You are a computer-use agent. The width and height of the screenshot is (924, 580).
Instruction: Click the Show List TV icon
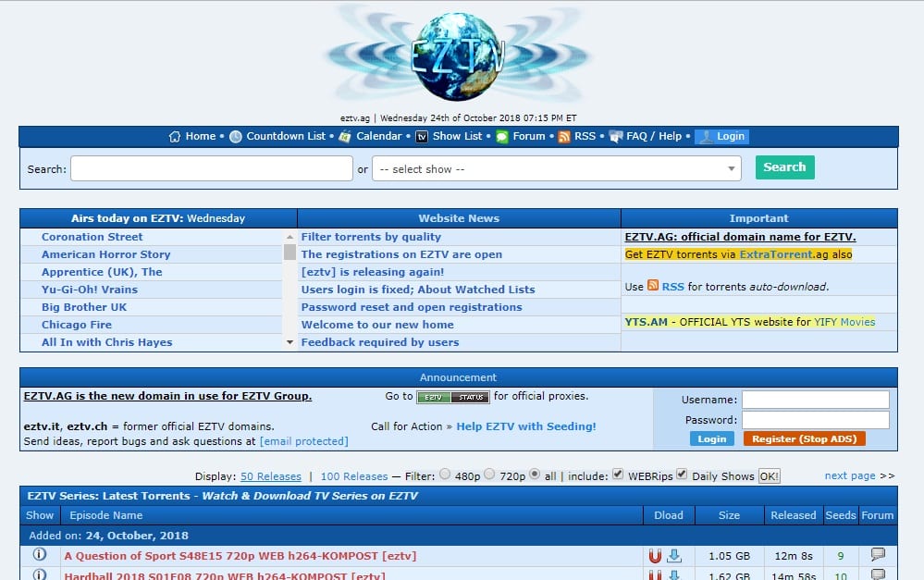[421, 136]
